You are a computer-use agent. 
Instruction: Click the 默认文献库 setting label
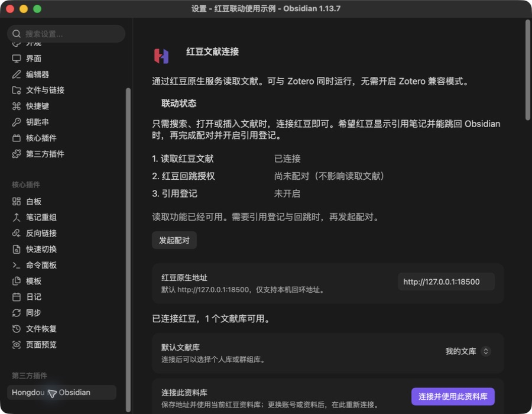[x=180, y=347]
